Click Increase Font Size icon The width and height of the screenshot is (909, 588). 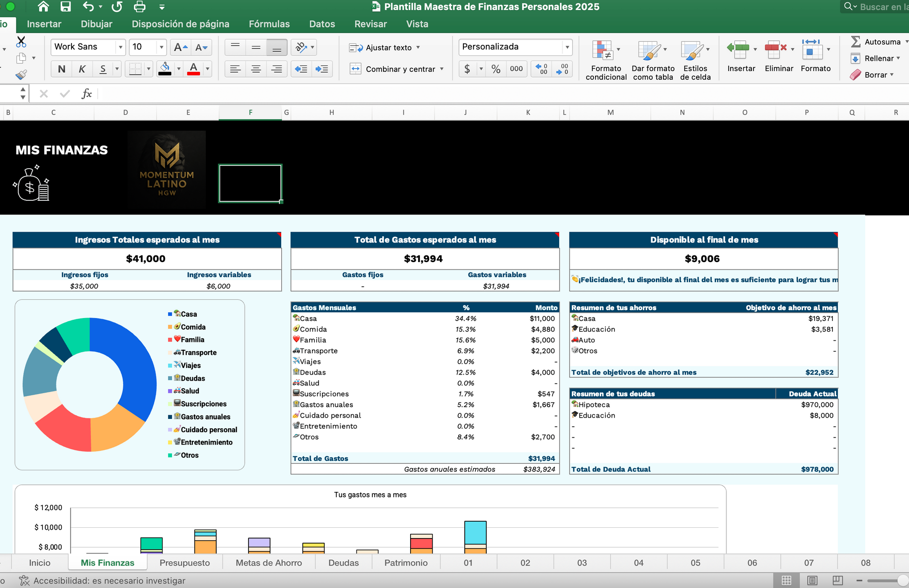pyautogui.click(x=180, y=47)
